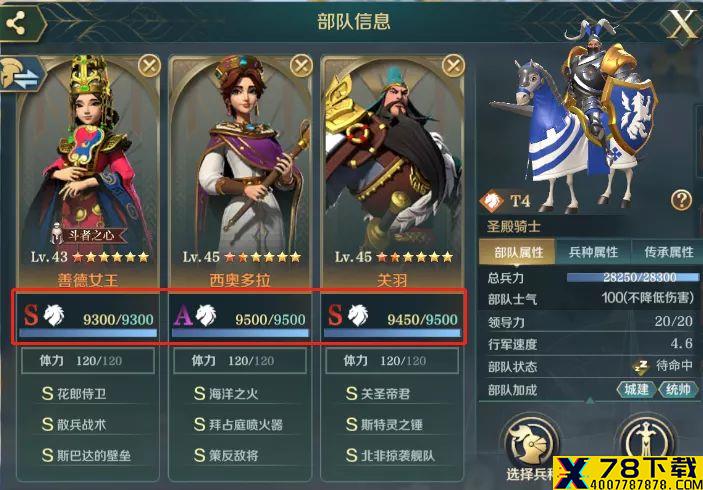Screen dimensions: 703x490
Task: Click the 统帅 bonus tag
Action: pos(678,390)
